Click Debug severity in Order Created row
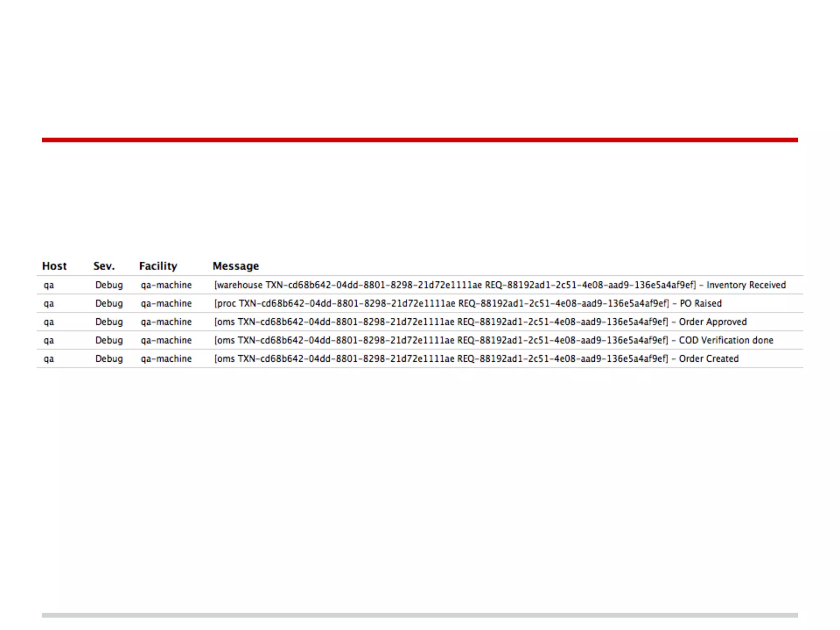This screenshot has width=840, height=630. (x=109, y=359)
